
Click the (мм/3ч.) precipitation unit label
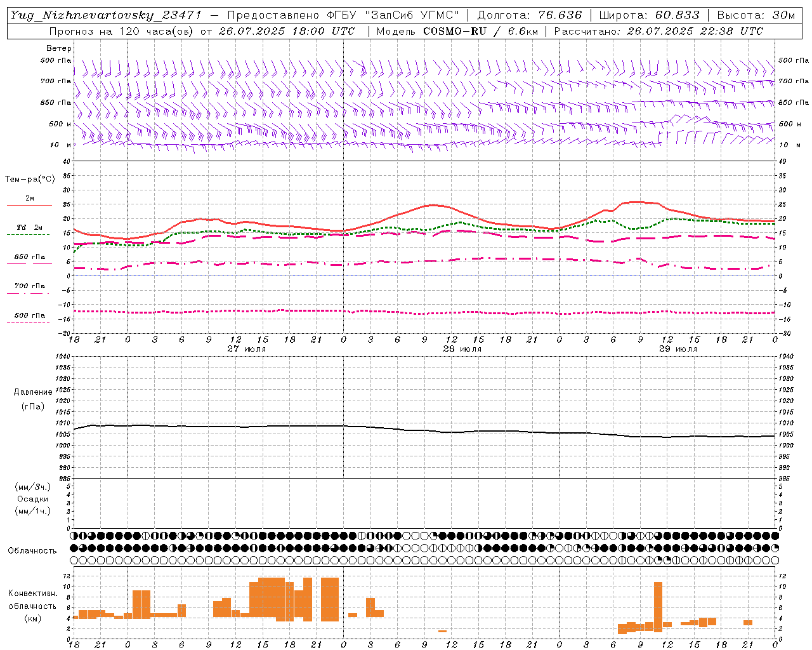click(x=33, y=487)
